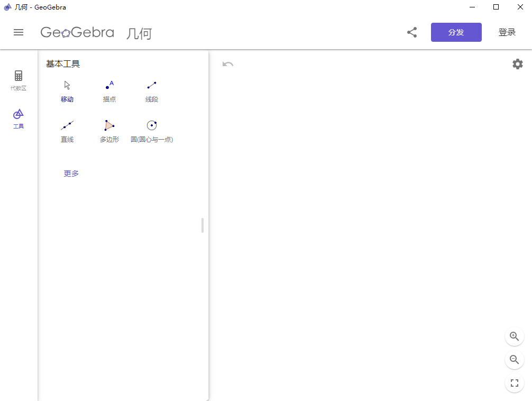Select the 描点 (Point) tool
This screenshot has width=532, height=401.
click(x=109, y=90)
